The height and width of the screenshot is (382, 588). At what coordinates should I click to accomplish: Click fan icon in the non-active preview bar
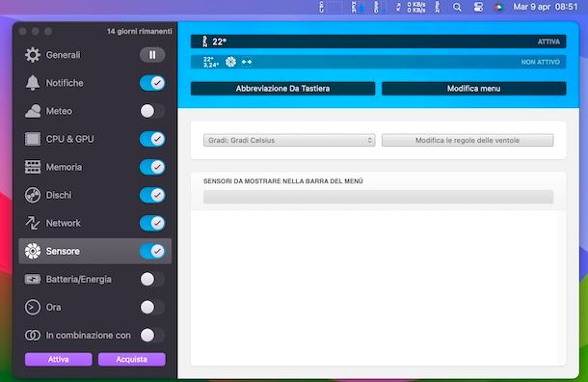tap(230, 62)
